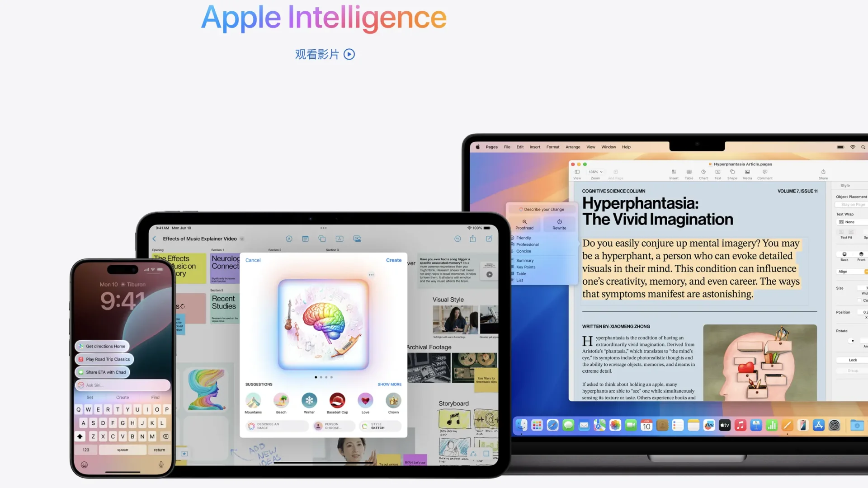The width and height of the screenshot is (868, 488).
Task: Open the Style dropdown in Pages sidebar
Action: (845, 185)
